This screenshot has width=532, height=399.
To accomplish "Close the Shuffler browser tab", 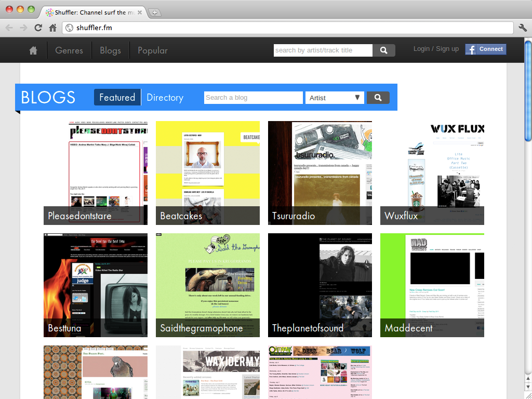I will [x=140, y=12].
